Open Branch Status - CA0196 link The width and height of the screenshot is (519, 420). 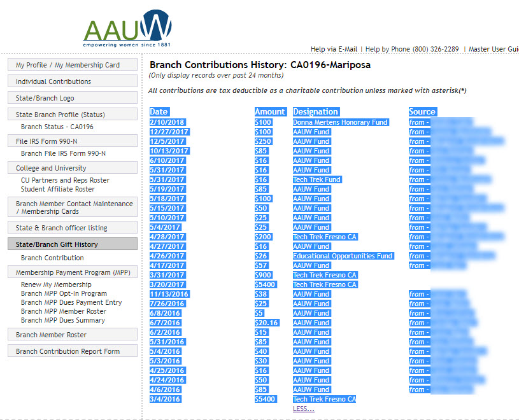coord(57,127)
